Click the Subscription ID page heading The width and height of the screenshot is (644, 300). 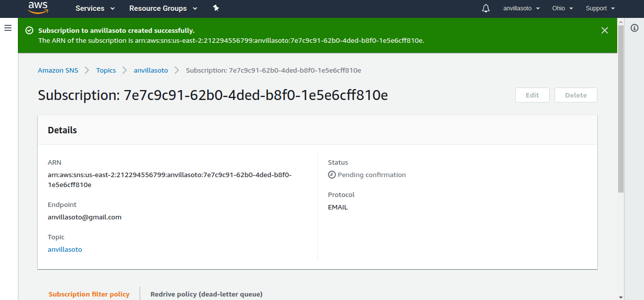213,95
